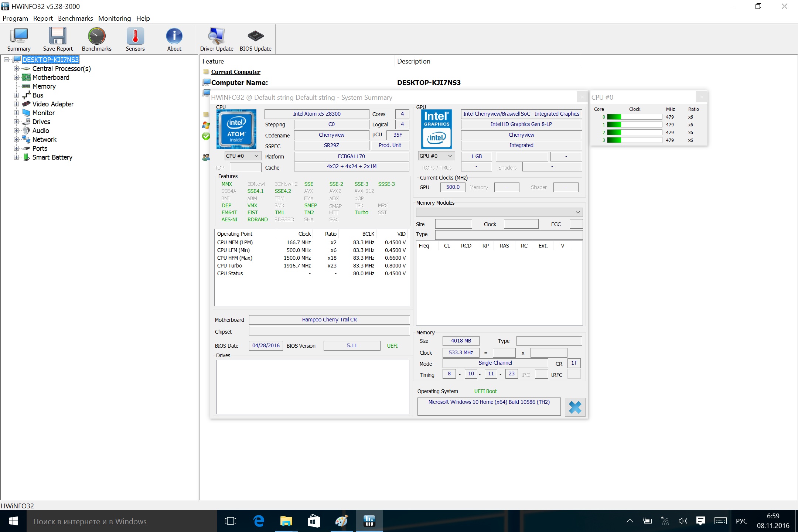Click the Intel Graphics logo
The image size is (798, 532).
437,129
